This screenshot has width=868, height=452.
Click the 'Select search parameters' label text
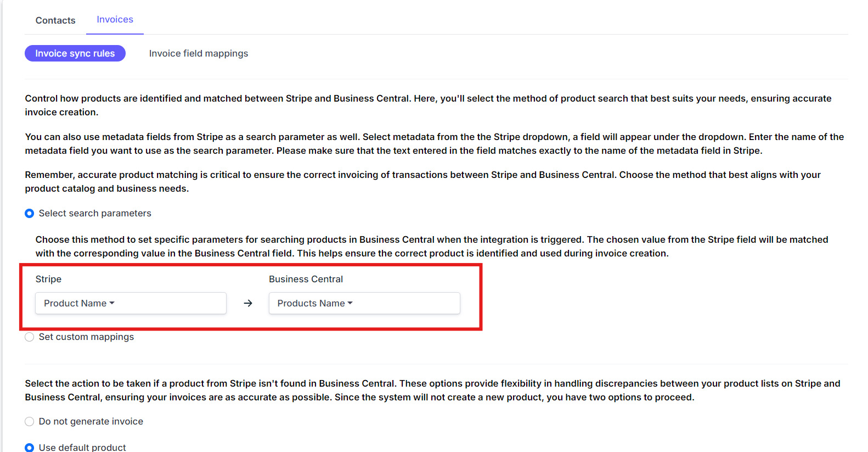tap(95, 213)
